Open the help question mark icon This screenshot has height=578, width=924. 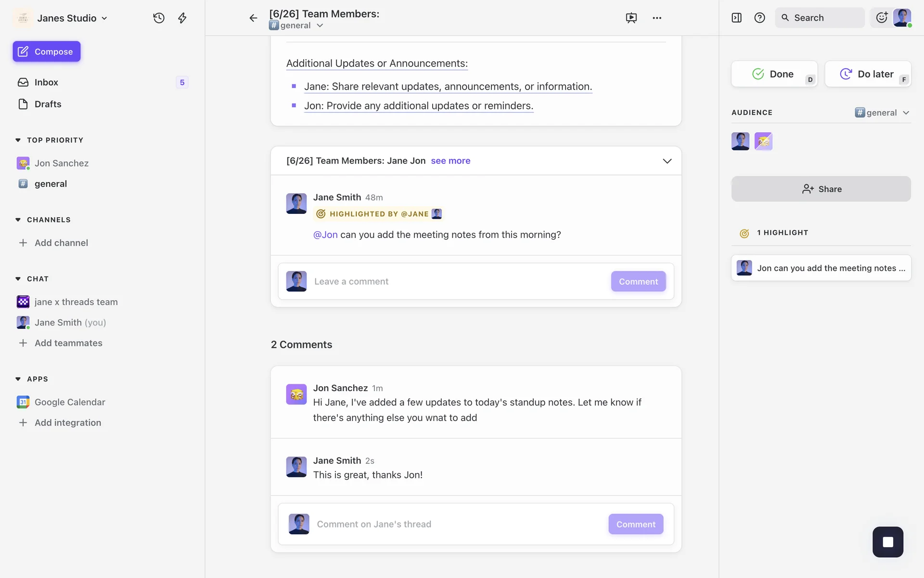tap(759, 18)
